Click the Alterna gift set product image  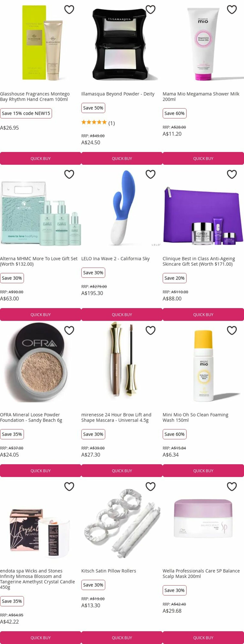[x=41, y=213]
